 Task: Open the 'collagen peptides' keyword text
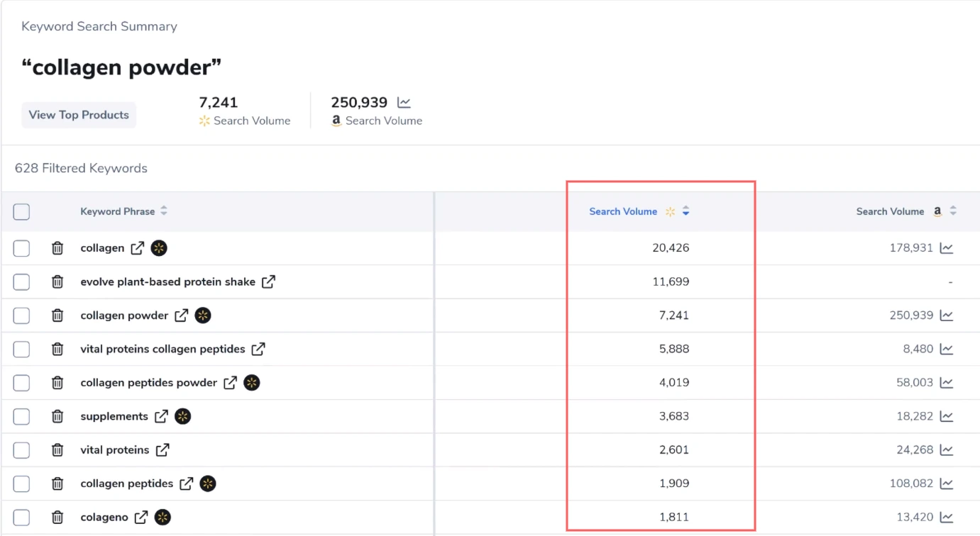tap(126, 484)
